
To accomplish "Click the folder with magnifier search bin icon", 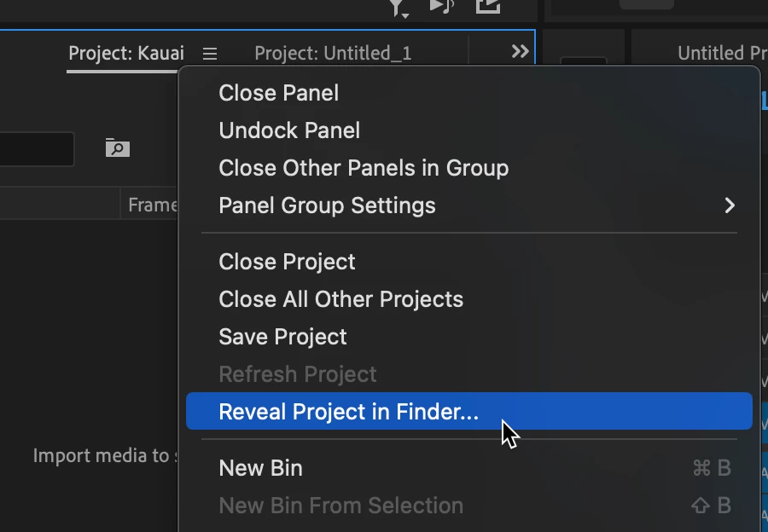I will [x=117, y=148].
